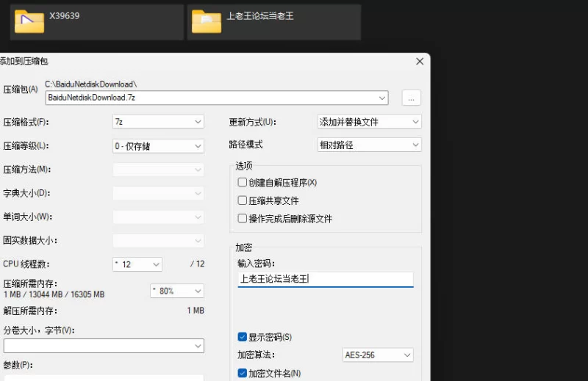Open the 压缩等级 0-仅存储 dropdown
Screen dimensions: 588x381
point(158,146)
